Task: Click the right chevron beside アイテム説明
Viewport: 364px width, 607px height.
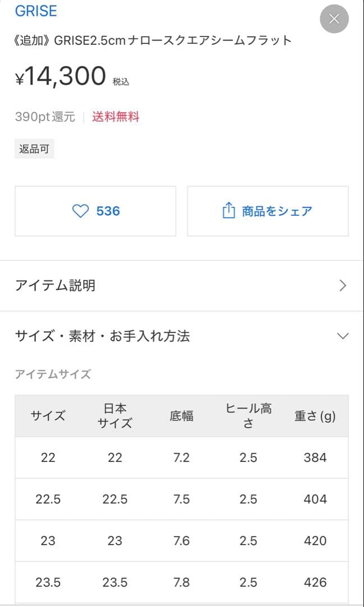Action: [343, 286]
